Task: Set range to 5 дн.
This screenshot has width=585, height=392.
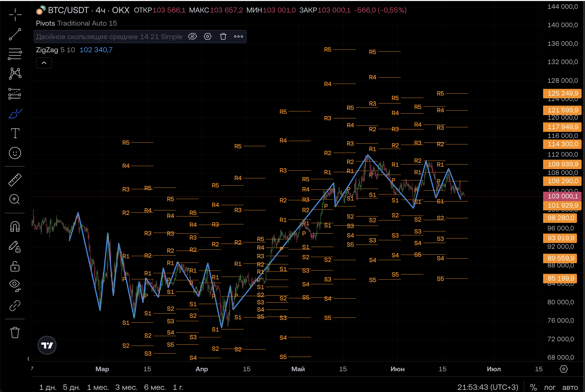Action: click(71, 387)
